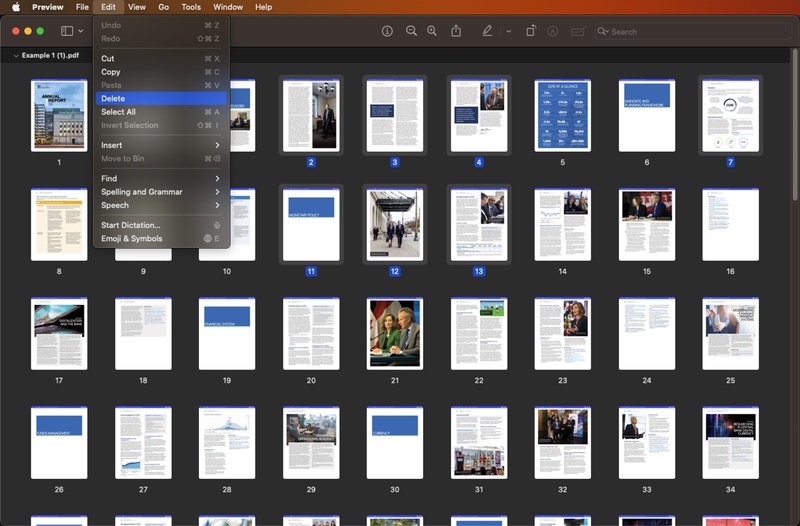Open the View menu

click(137, 7)
